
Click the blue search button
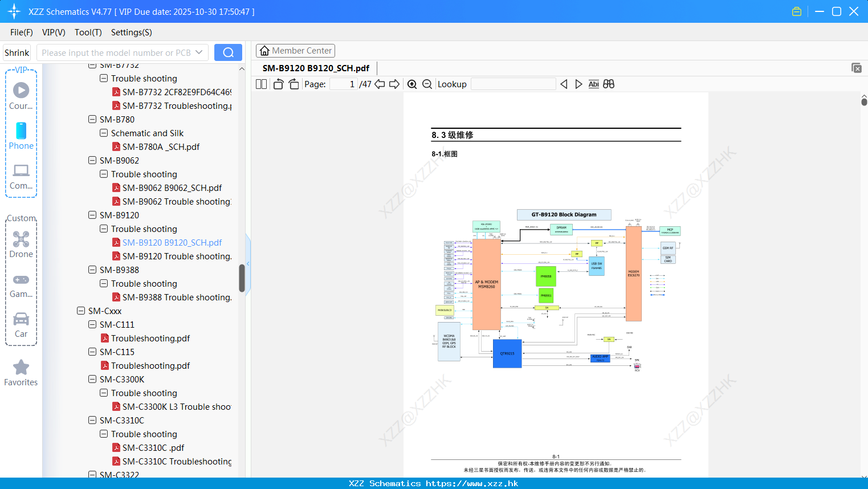tap(228, 52)
